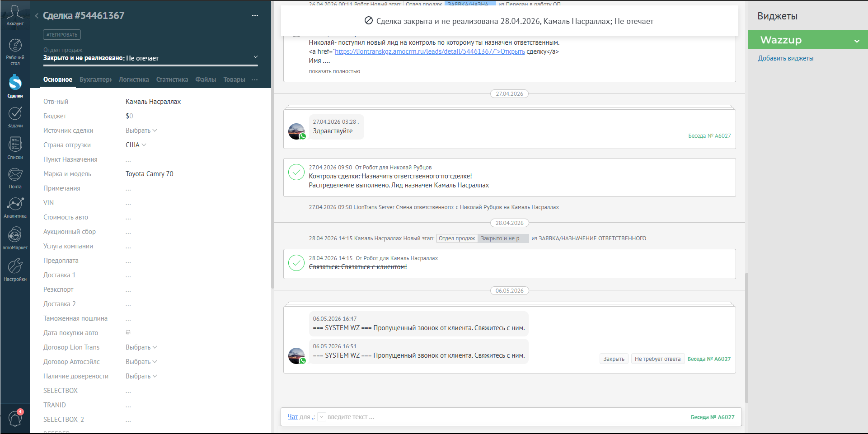The width and height of the screenshot is (868, 434).
Task: Click the Пункт Назначения empty field
Action: point(128,159)
